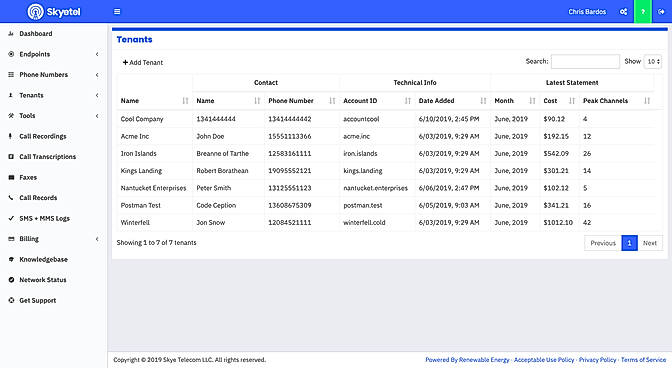Click the Call Records phone icon
This screenshot has width=672, height=368.
[x=11, y=197]
